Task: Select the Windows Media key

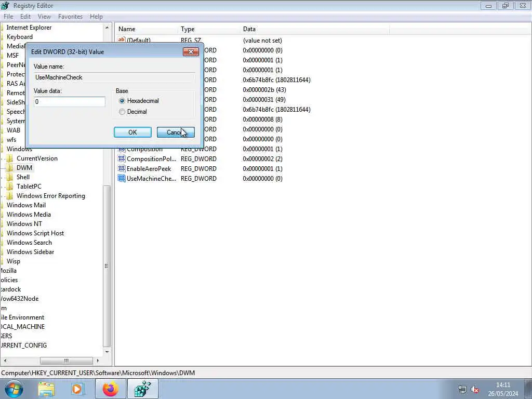Action: (x=29, y=215)
